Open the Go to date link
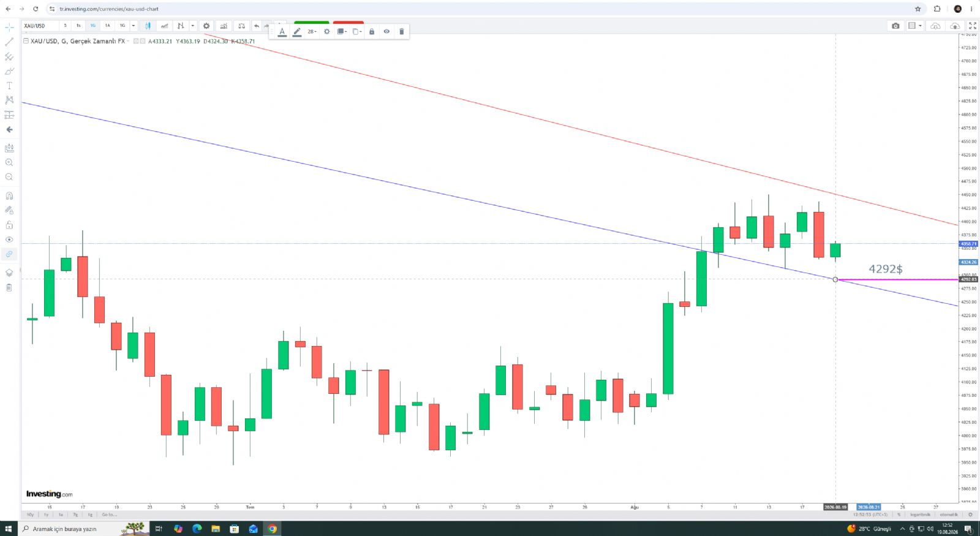980x536 pixels. coord(109,515)
